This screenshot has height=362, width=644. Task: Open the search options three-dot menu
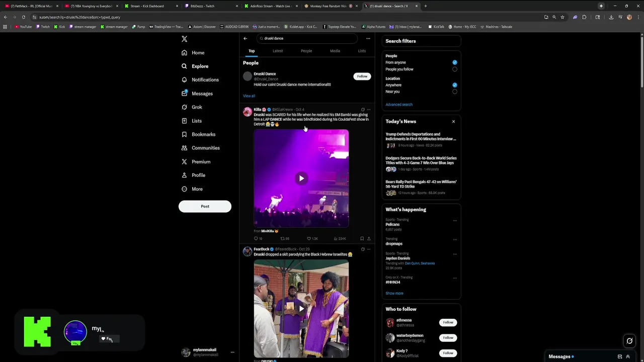point(368,38)
